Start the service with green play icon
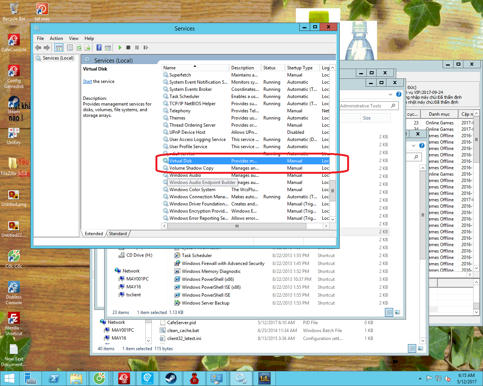The height and width of the screenshot is (386, 483). 120,48
